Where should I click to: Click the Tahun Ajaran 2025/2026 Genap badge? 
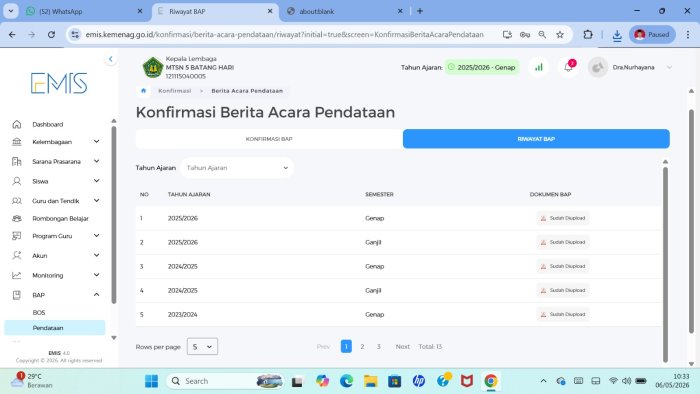(x=482, y=67)
